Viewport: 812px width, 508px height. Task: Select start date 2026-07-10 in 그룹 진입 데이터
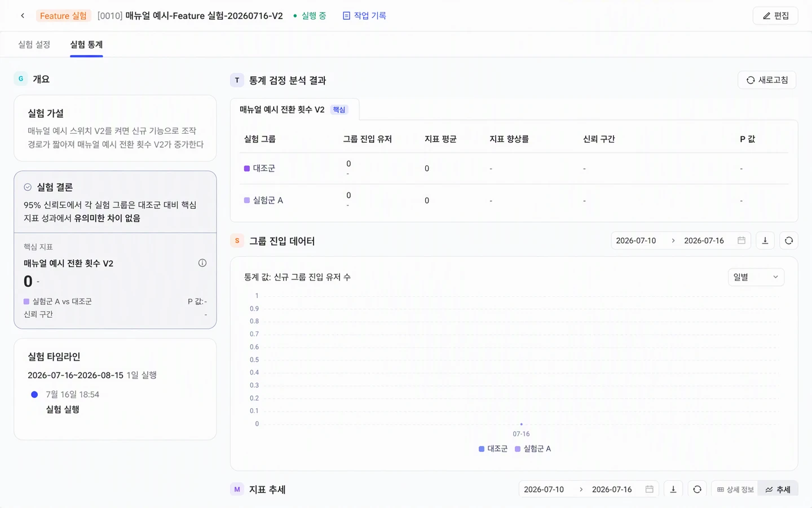click(636, 240)
